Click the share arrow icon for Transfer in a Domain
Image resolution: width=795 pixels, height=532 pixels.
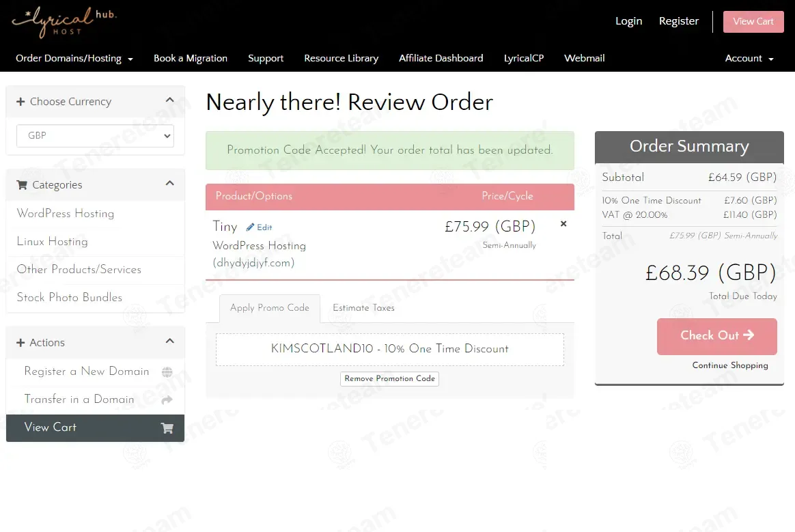167,400
